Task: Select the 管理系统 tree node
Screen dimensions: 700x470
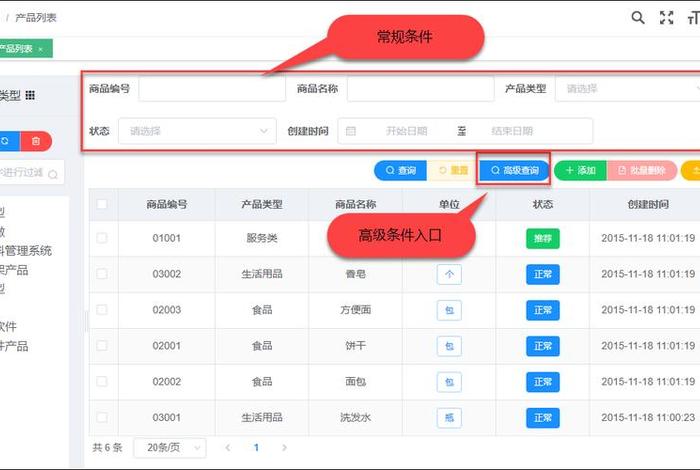Action: pyautogui.click(x=26, y=251)
